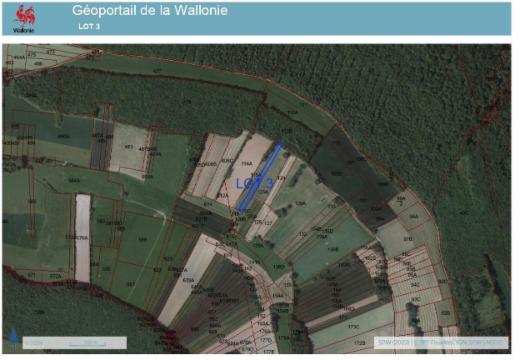Image resolution: width=520 pixels, height=360 pixels.
Task: Select parcel 129A east of LOT 3
Action: point(300,203)
